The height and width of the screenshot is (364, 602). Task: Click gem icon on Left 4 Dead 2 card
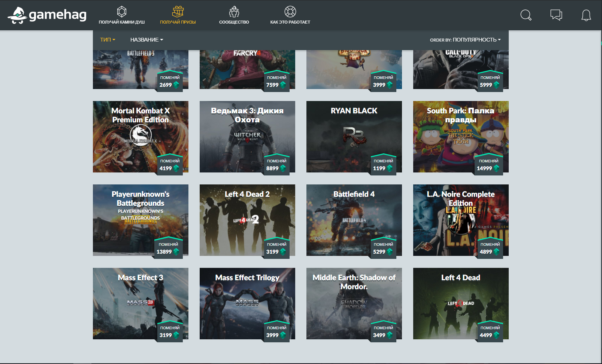pyautogui.click(x=283, y=252)
